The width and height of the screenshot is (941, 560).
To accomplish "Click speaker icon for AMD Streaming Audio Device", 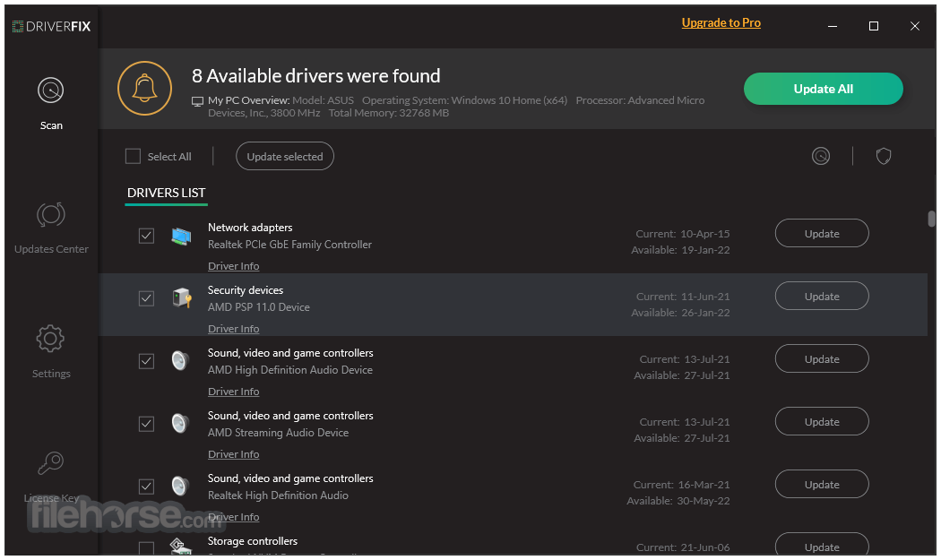I will (180, 423).
